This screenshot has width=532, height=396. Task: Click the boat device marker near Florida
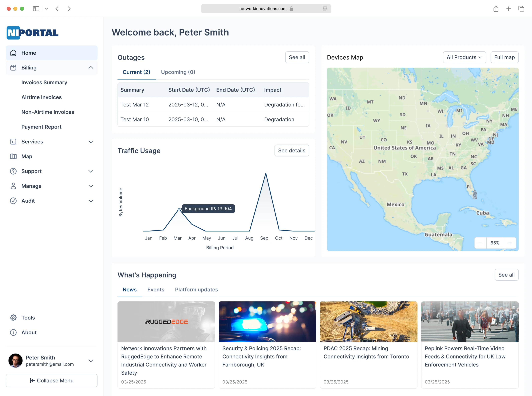(474, 195)
